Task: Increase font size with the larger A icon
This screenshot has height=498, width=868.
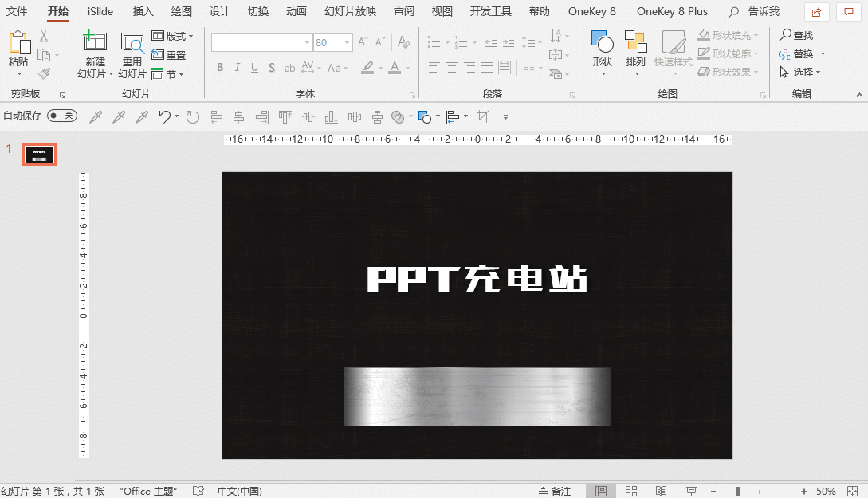Action: click(x=363, y=42)
